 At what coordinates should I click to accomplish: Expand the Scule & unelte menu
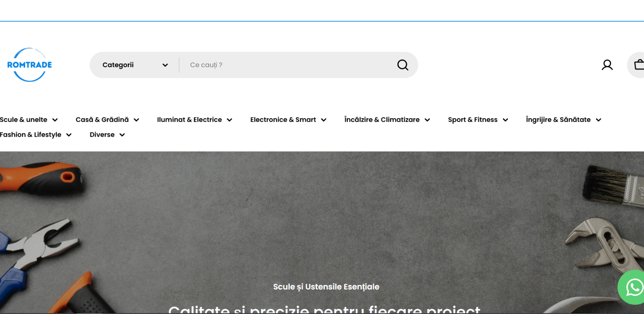coord(24,120)
